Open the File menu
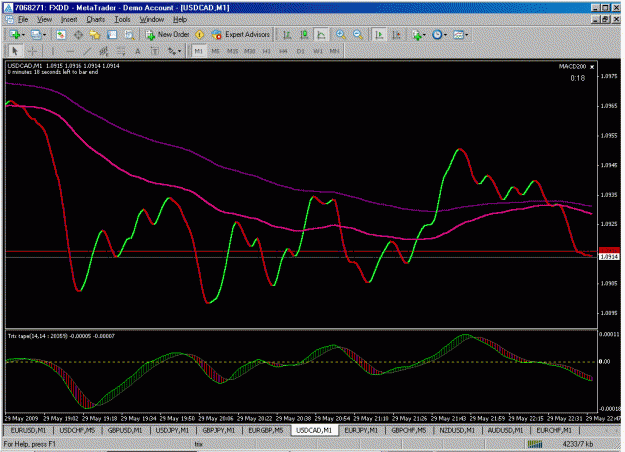Image resolution: width=625 pixels, height=452 pixels. click(x=23, y=20)
